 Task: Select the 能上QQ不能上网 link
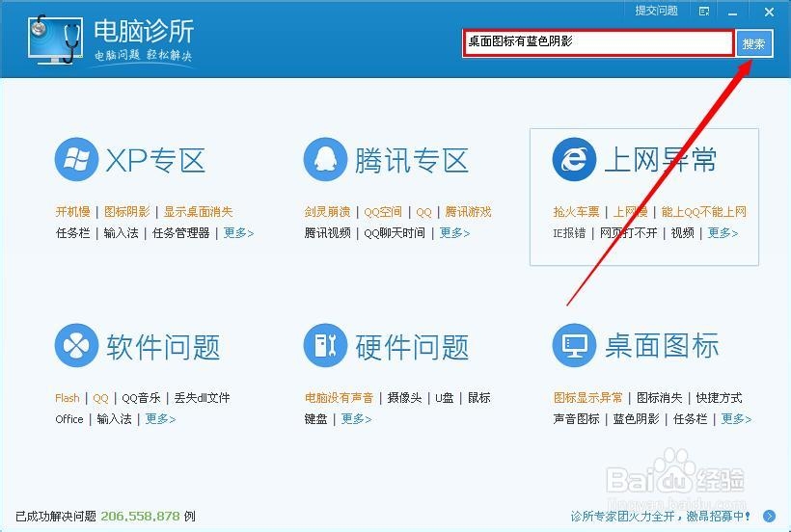[704, 212]
